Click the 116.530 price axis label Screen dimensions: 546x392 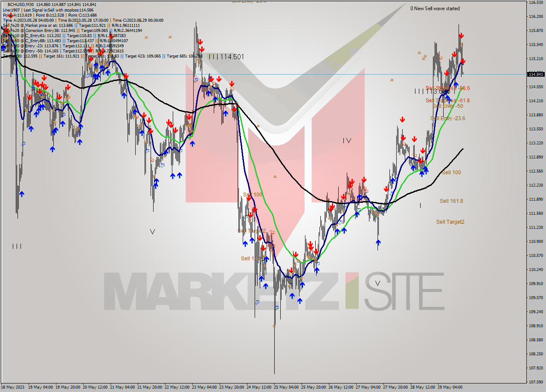click(536, 3)
